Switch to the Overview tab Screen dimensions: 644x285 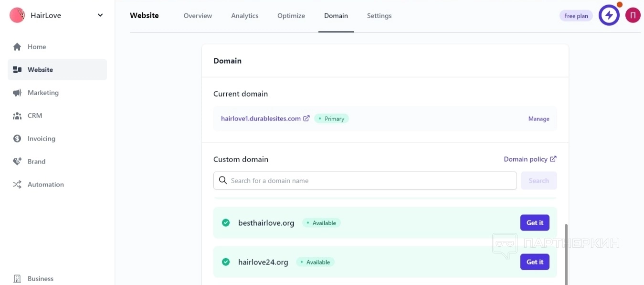coord(198,16)
